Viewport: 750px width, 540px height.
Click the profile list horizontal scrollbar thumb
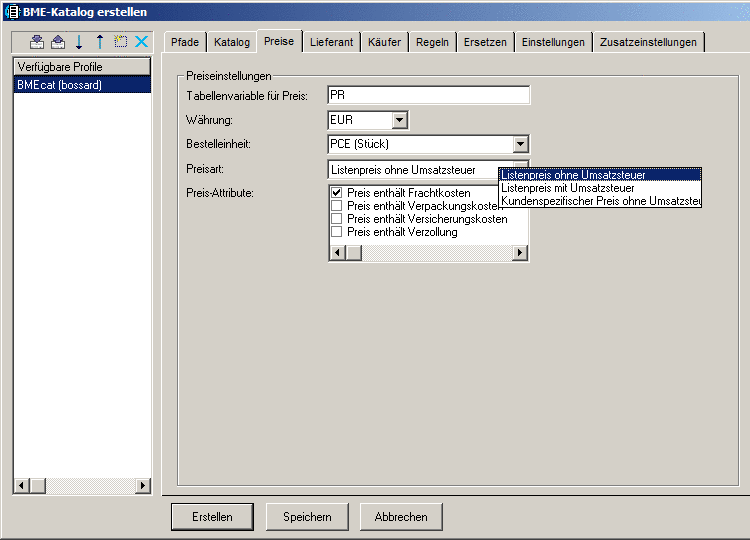coord(38,485)
